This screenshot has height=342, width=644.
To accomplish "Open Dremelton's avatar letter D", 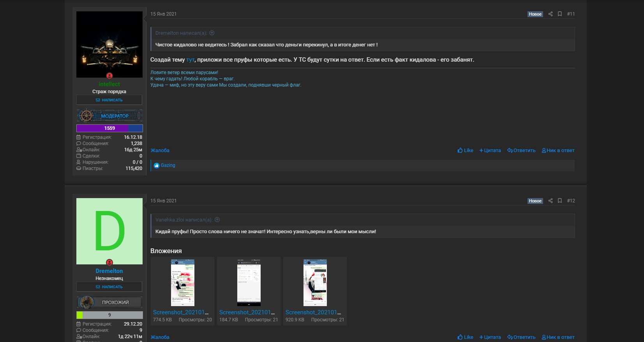I will coord(109,231).
